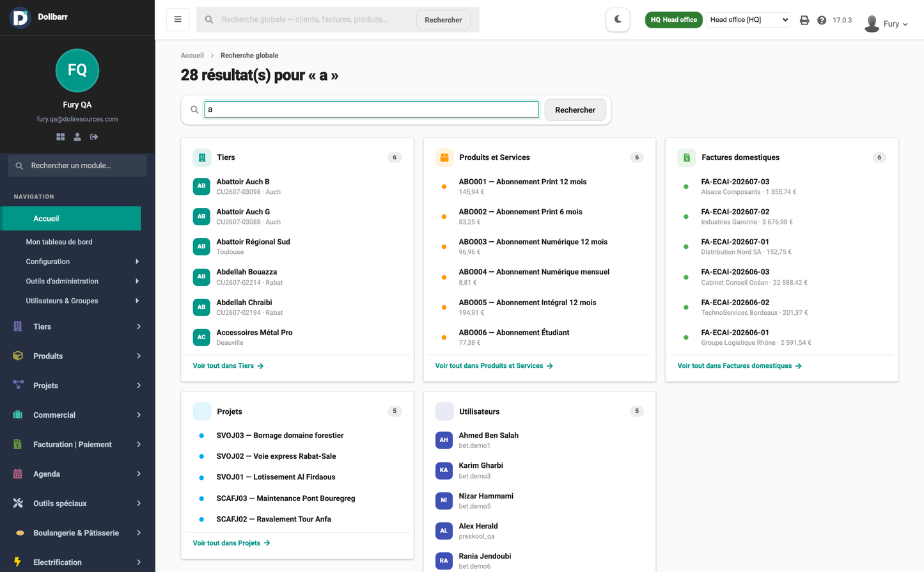924x572 pixels.
Task: Click the Outils spéciaux tools icon
Action: tap(18, 503)
